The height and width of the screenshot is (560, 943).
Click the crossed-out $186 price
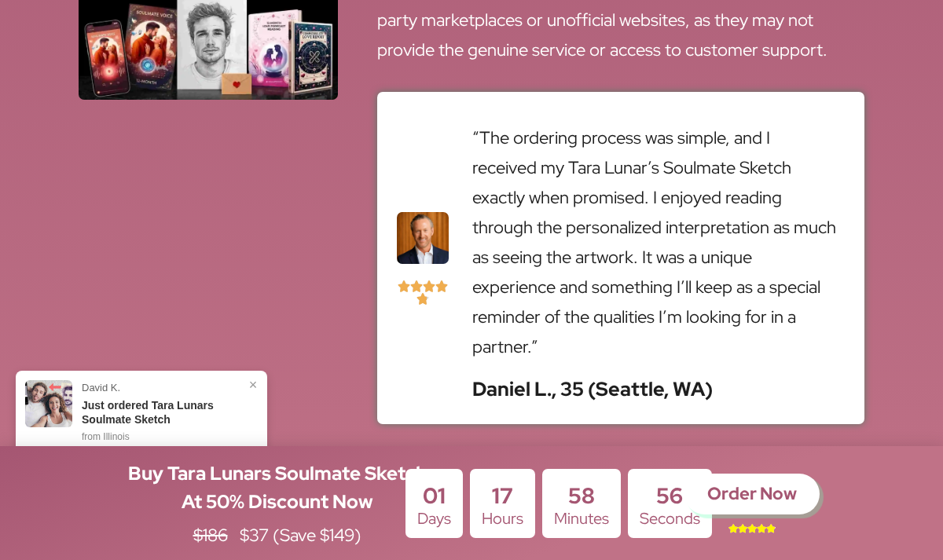[x=211, y=535]
